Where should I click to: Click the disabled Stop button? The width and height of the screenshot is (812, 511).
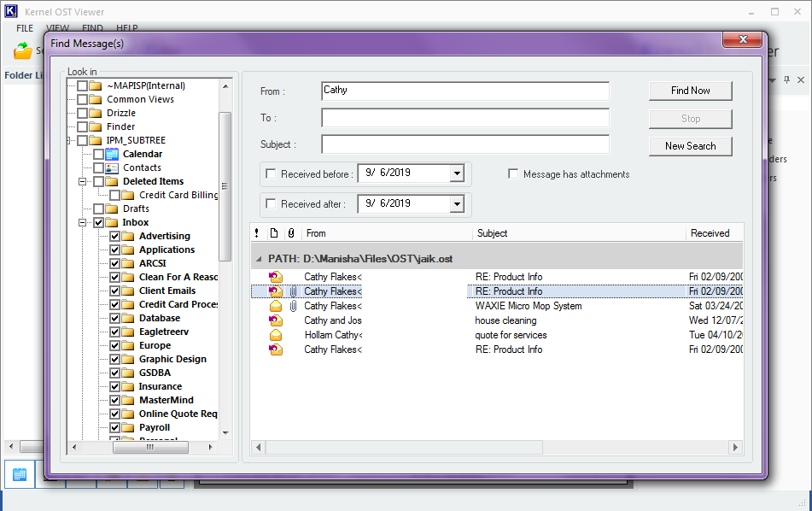[x=690, y=119]
